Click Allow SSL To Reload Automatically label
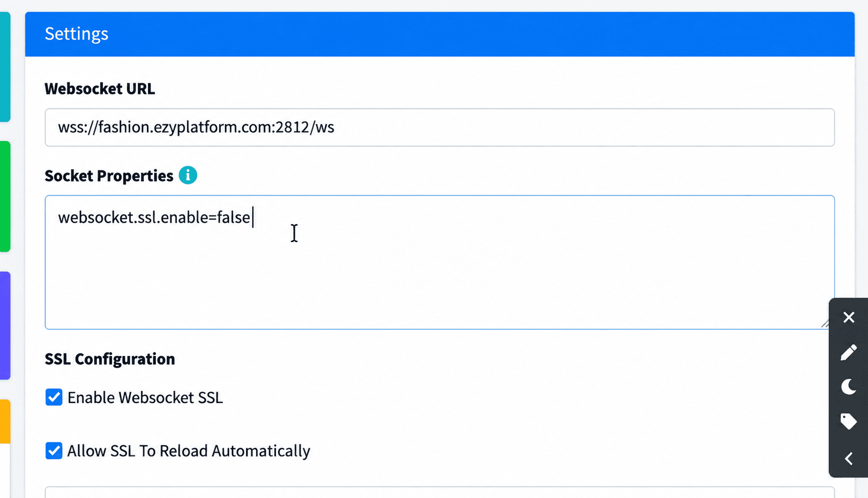The width and height of the screenshot is (868, 498). pyautogui.click(x=189, y=451)
